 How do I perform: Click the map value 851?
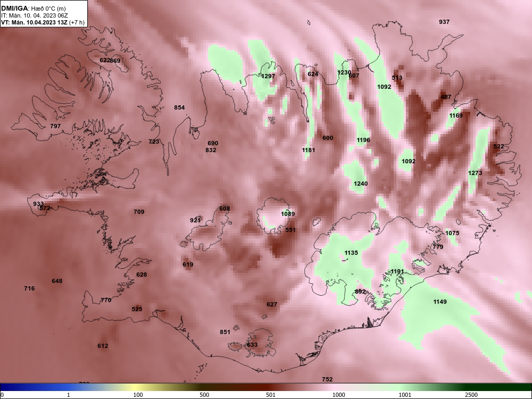(x=225, y=332)
